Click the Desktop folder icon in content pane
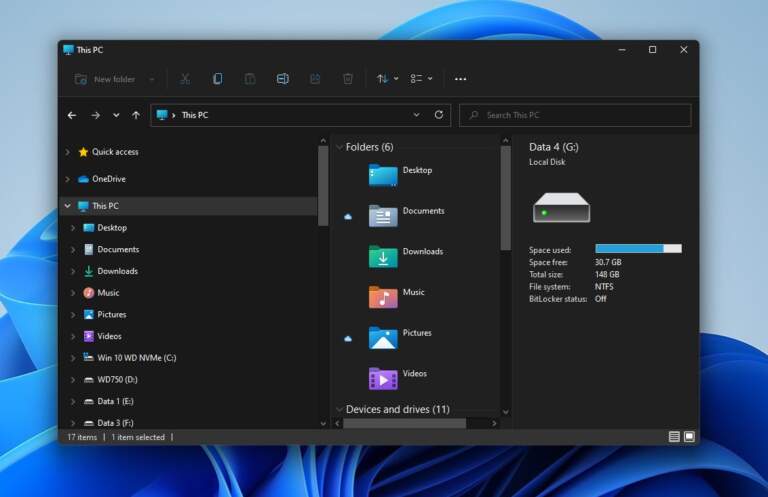 [x=383, y=175]
